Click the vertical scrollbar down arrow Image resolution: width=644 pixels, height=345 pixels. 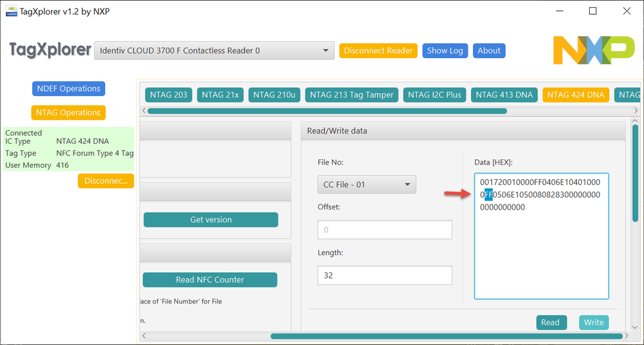(x=636, y=328)
